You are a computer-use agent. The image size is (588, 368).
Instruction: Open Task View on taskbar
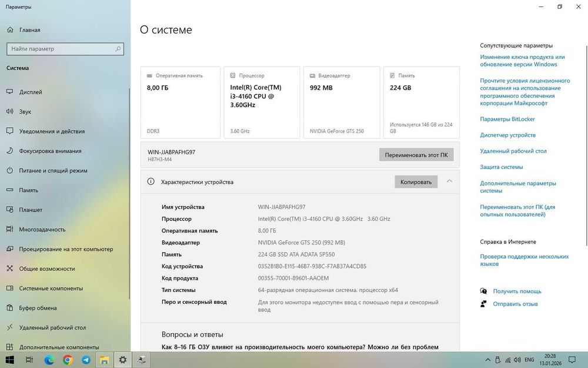coord(29,360)
